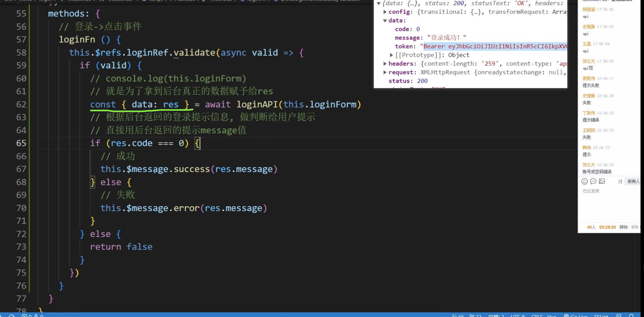The height and width of the screenshot is (317, 644).
Task: Click return false statement
Action: point(121,247)
